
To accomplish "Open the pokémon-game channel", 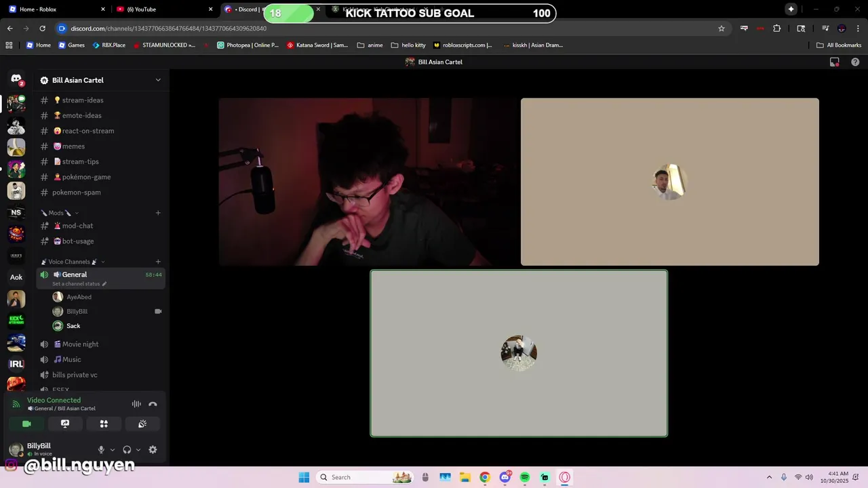I will (100, 177).
